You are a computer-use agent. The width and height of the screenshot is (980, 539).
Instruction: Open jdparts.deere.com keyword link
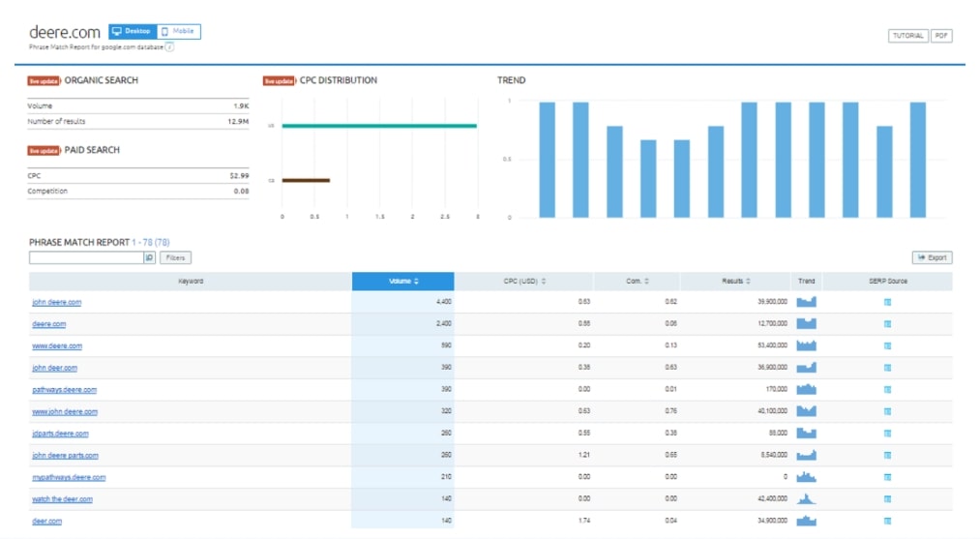pyautogui.click(x=60, y=434)
